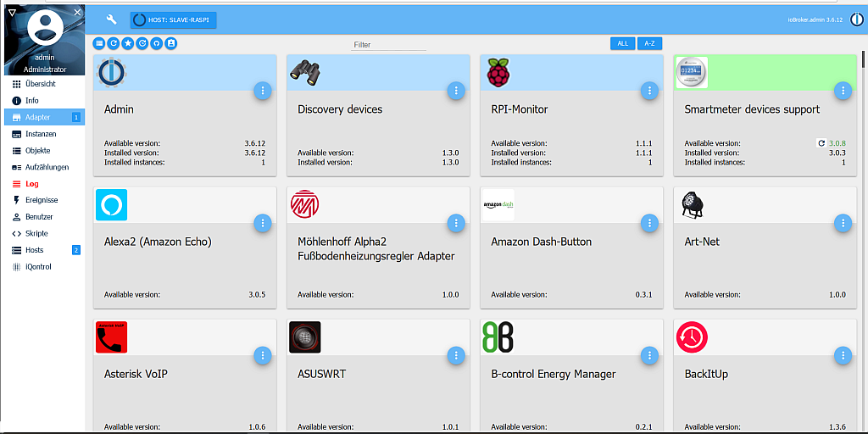868x434 pixels.
Task: Open Hosts in the sidebar
Action: 44,250
